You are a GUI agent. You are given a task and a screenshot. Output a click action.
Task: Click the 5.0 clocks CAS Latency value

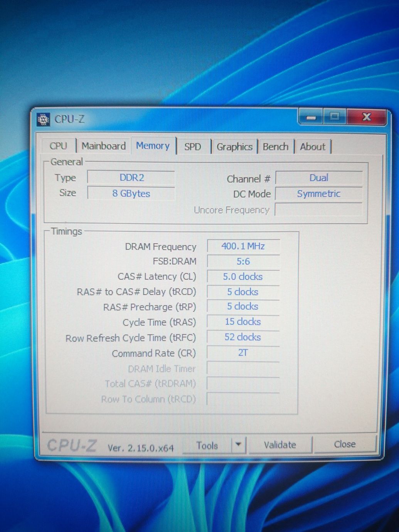pos(243,277)
